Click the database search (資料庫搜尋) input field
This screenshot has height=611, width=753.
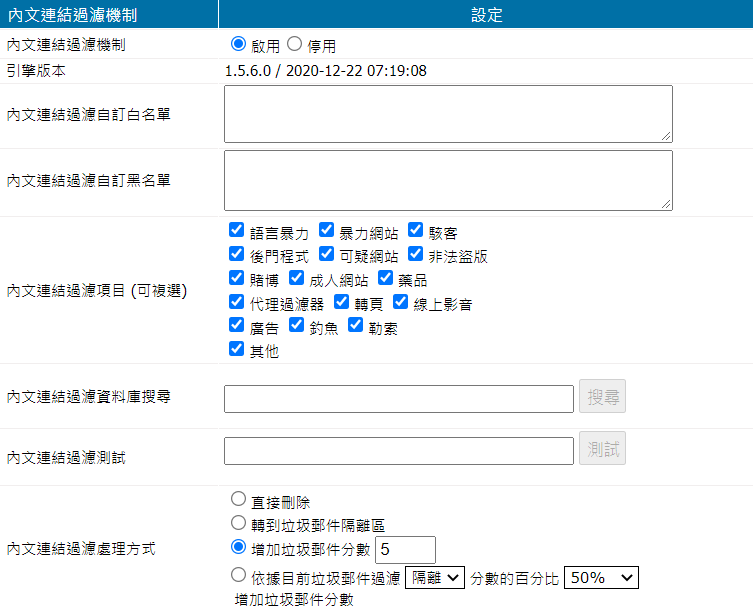399,398
